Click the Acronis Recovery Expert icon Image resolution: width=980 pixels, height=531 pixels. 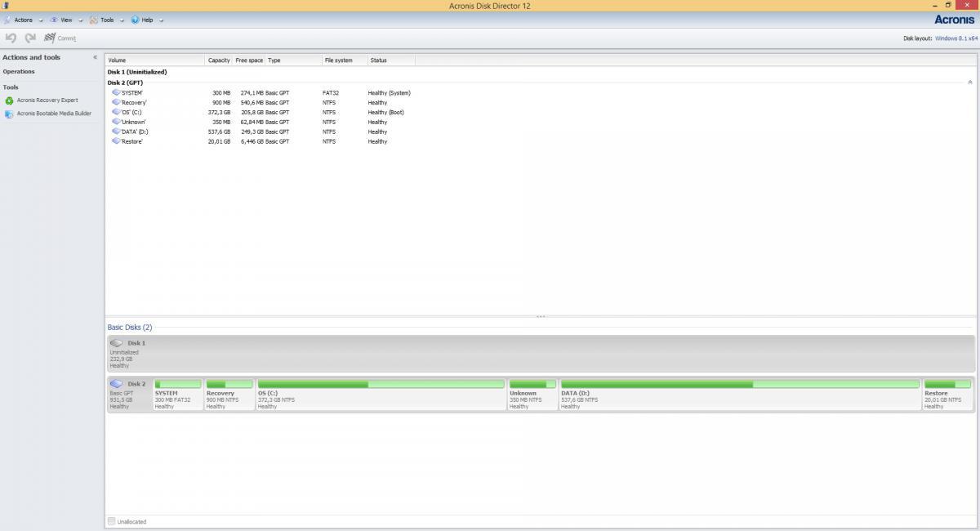click(x=9, y=100)
